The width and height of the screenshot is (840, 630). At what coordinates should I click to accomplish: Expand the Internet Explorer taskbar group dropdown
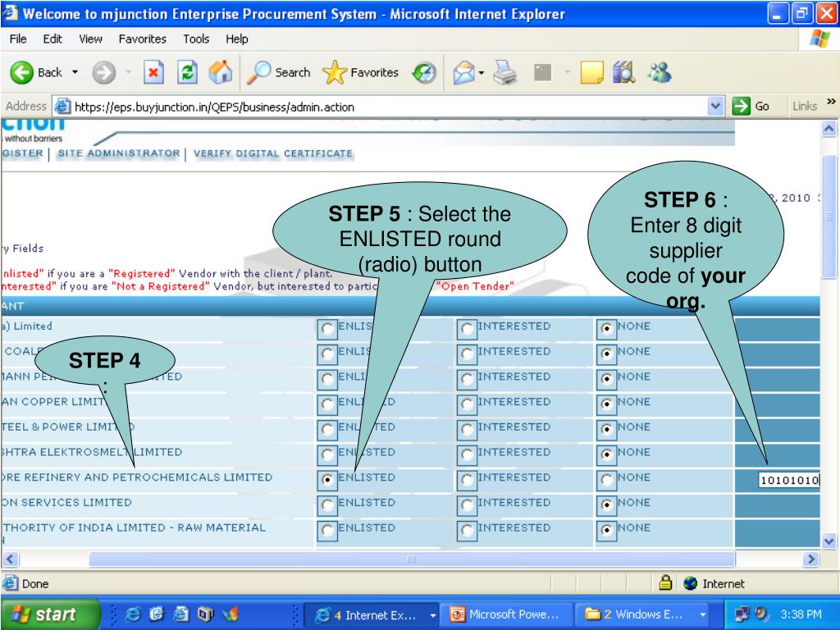pyautogui.click(x=432, y=615)
